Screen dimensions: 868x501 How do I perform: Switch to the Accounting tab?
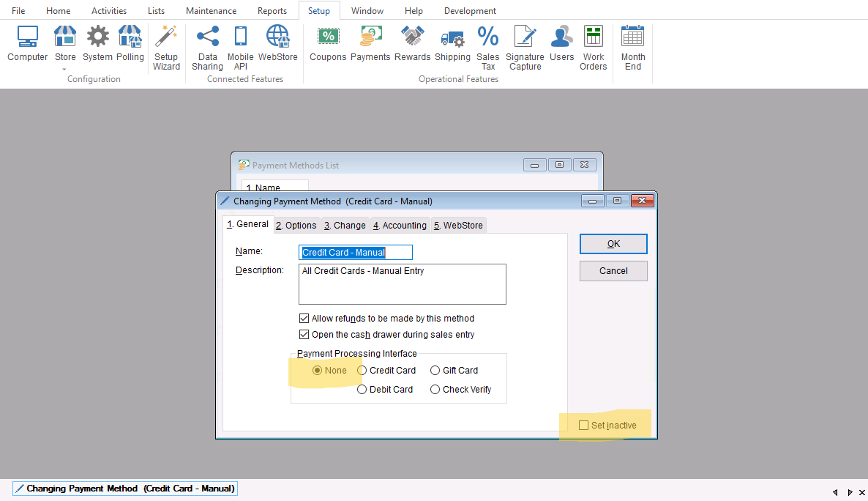pyautogui.click(x=400, y=226)
